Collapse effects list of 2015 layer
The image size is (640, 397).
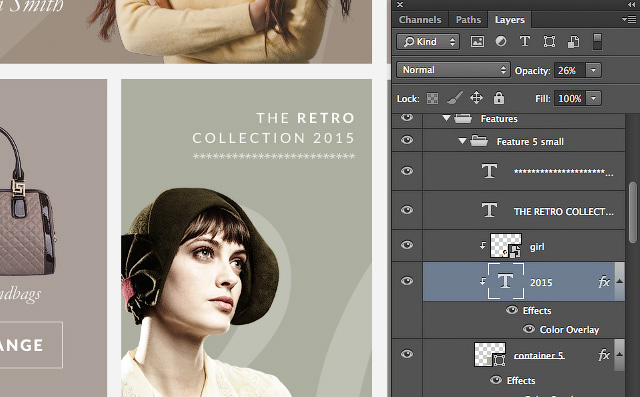tap(620, 281)
